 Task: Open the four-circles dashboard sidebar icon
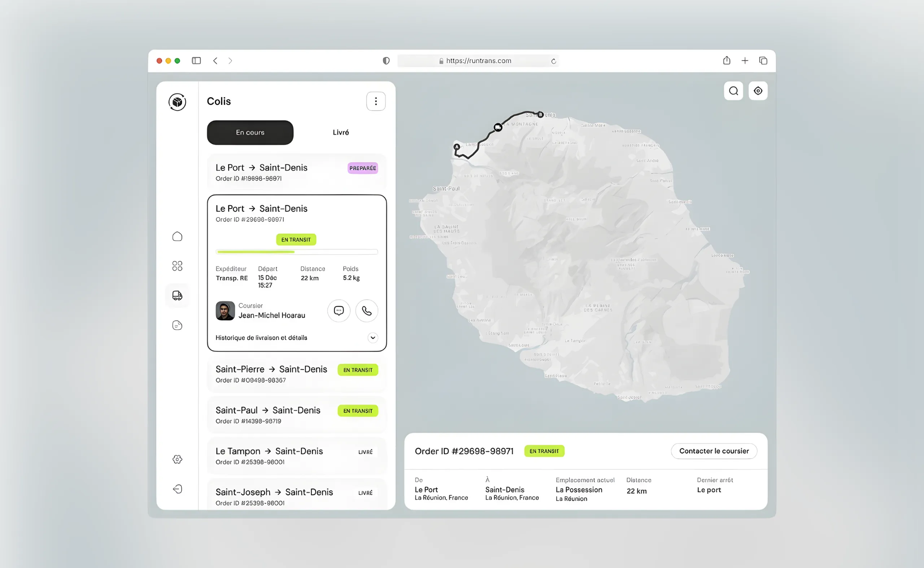(x=177, y=266)
